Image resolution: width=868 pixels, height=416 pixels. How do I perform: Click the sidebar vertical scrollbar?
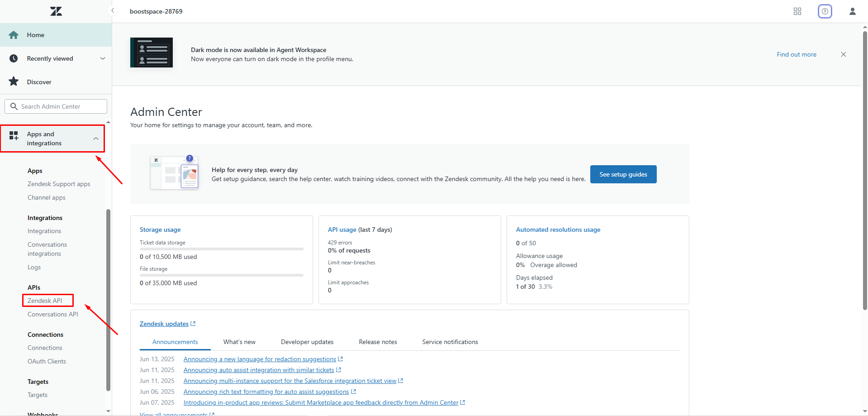click(108, 300)
